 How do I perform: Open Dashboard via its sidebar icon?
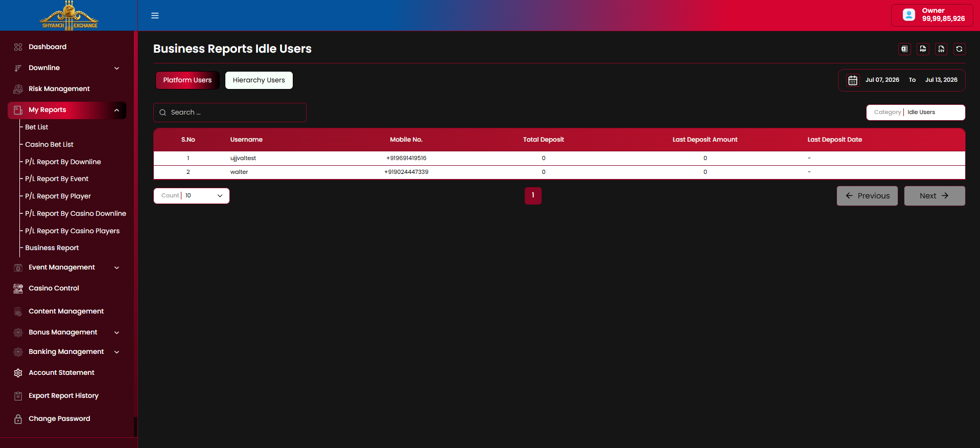[18, 47]
